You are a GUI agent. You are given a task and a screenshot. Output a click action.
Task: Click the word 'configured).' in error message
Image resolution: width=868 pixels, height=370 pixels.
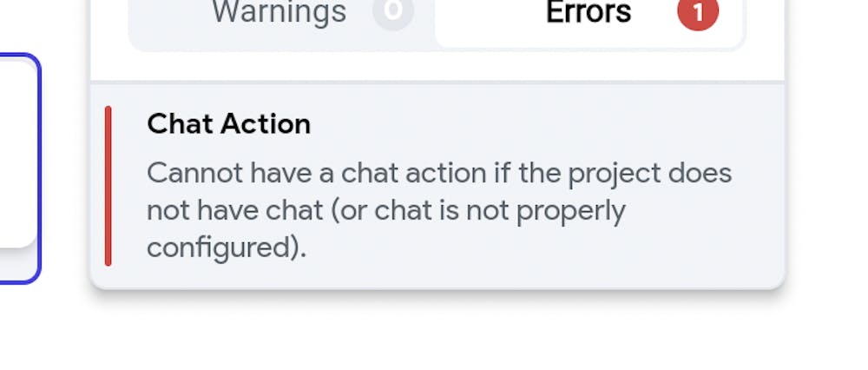coord(227,248)
